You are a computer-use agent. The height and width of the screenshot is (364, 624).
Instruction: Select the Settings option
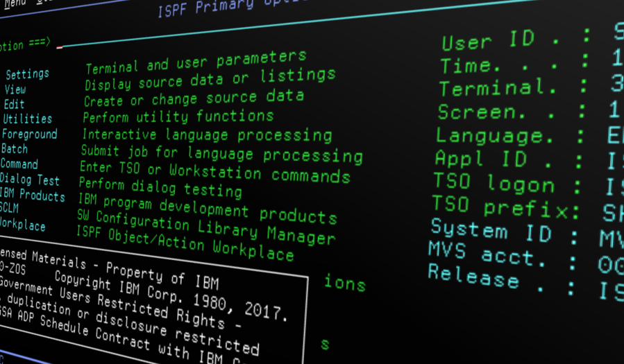(x=27, y=73)
